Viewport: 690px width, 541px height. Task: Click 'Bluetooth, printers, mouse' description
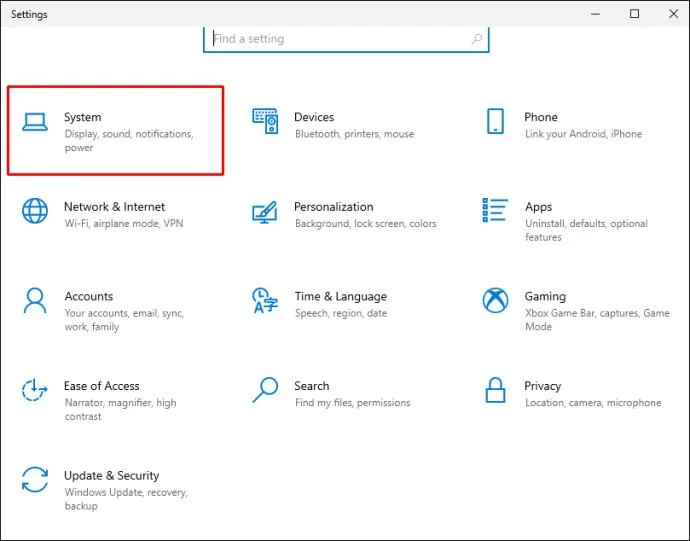(x=355, y=134)
